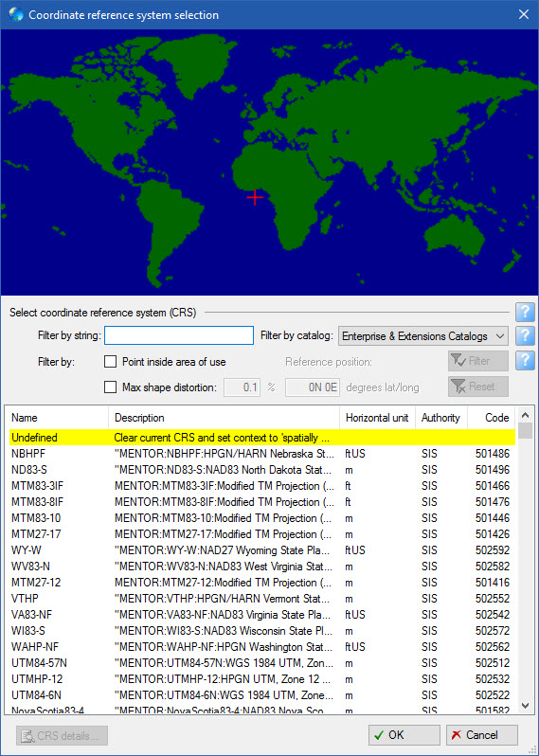Click the Filter by string text field
Screen dimensions: 539x756
(x=179, y=335)
